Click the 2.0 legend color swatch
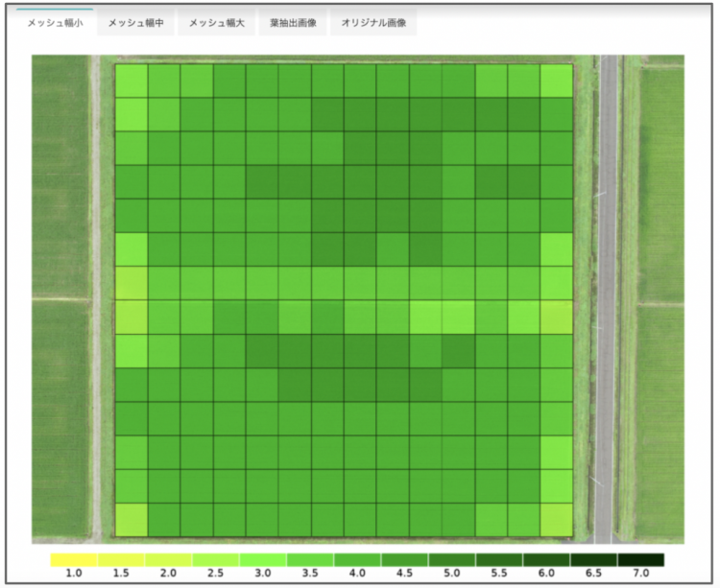720x588 pixels. tap(169, 560)
